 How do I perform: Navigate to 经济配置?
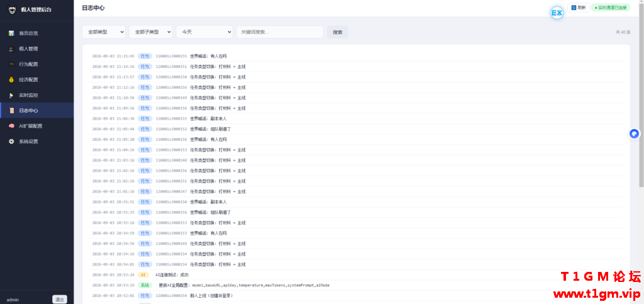tap(37, 80)
